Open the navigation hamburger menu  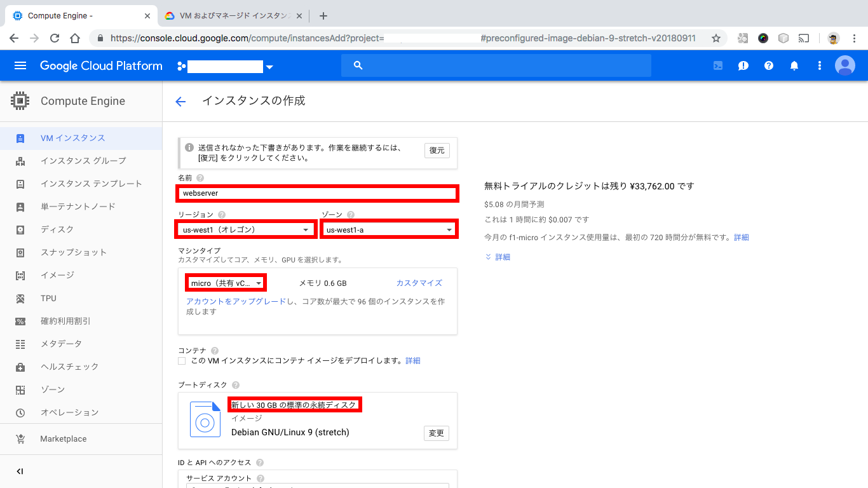pos(20,65)
